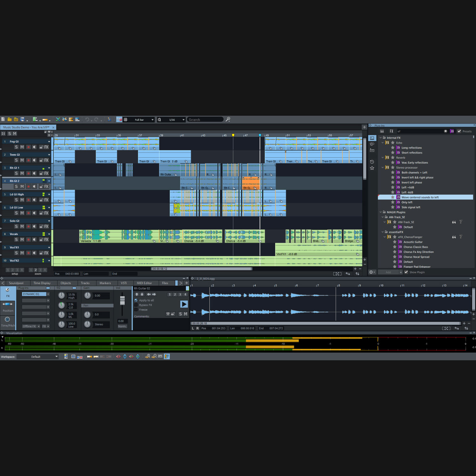Viewport: 476px width, 476px height.
Task: Open the Mixer icon in bottom workspace bar
Action: [73, 356]
